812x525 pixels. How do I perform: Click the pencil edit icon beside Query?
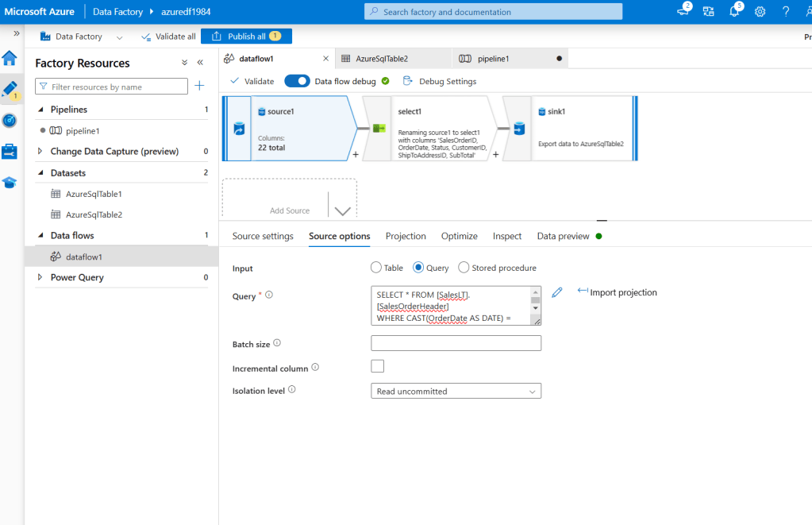(557, 292)
